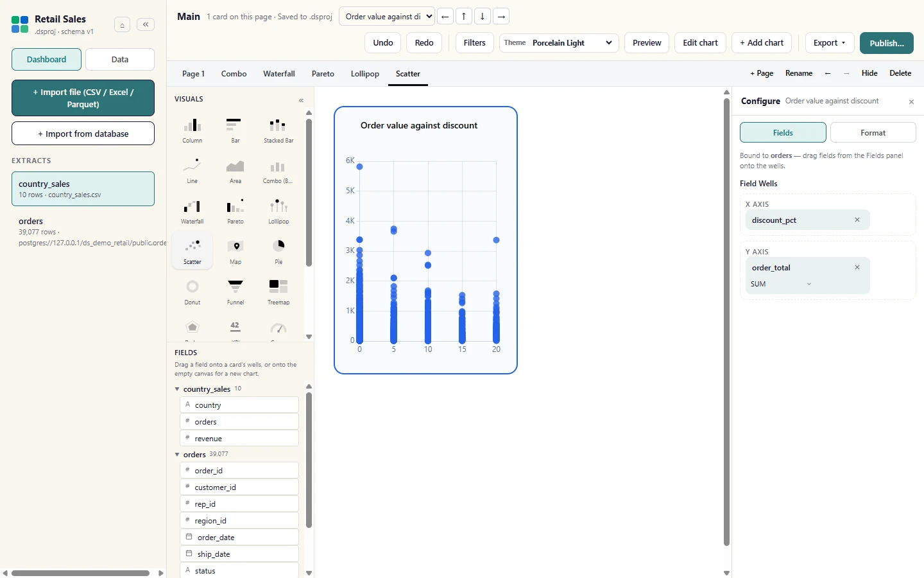Open the Pareto page tab
The image size is (924, 578).
[323, 74]
